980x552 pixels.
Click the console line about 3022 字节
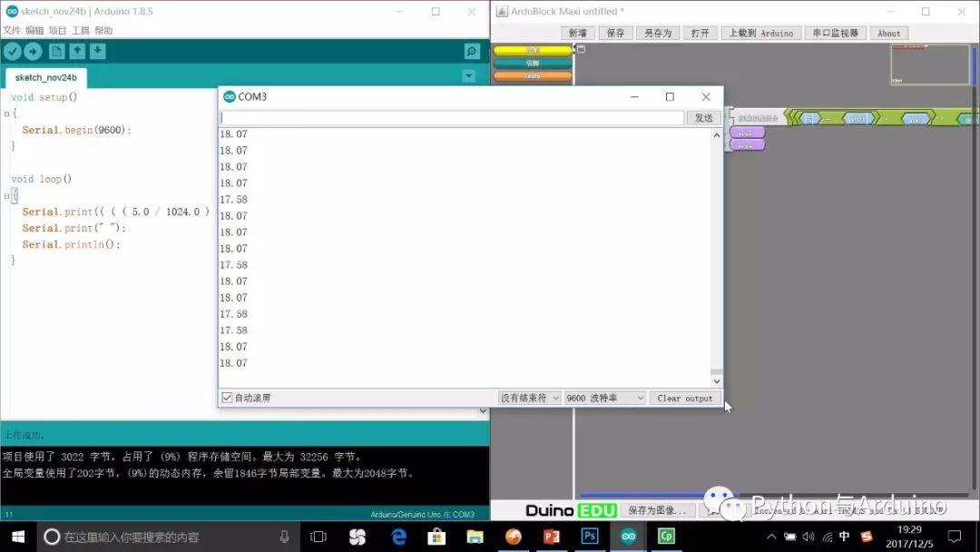(181, 457)
